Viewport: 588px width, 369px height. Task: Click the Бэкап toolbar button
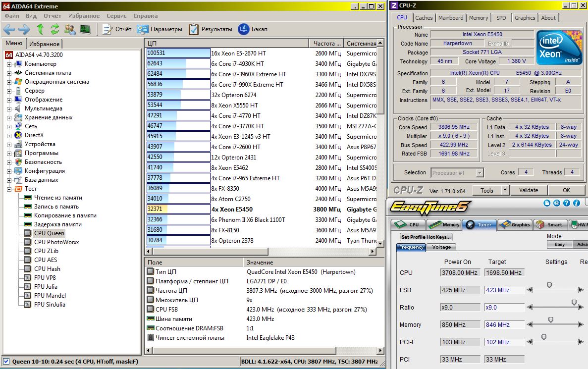point(253,29)
